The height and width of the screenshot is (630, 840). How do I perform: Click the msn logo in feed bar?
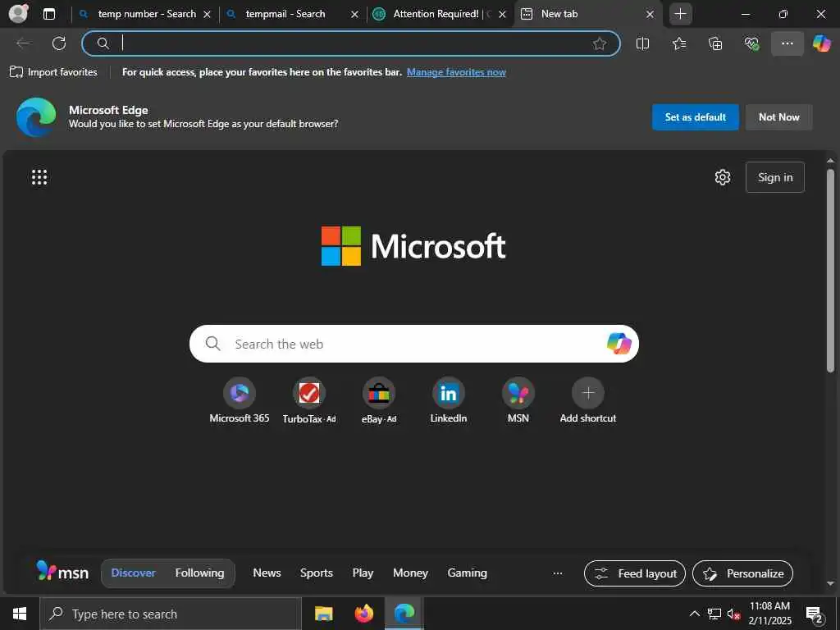(x=62, y=572)
